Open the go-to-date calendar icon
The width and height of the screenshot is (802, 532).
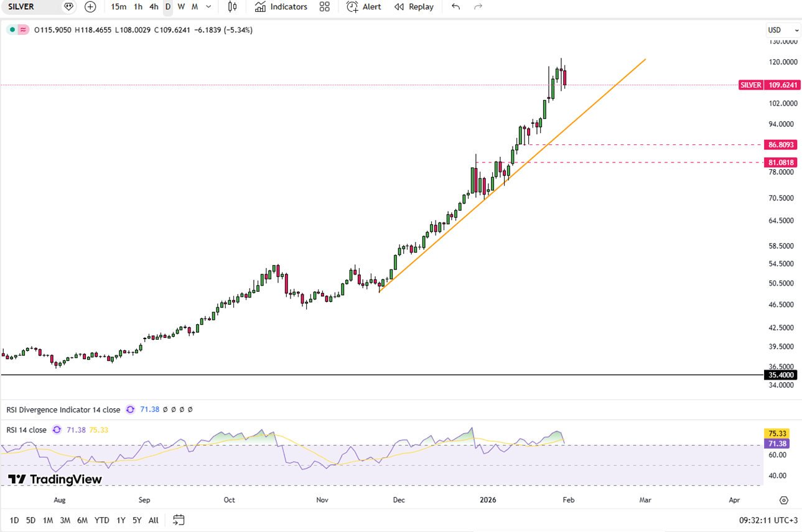click(179, 520)
